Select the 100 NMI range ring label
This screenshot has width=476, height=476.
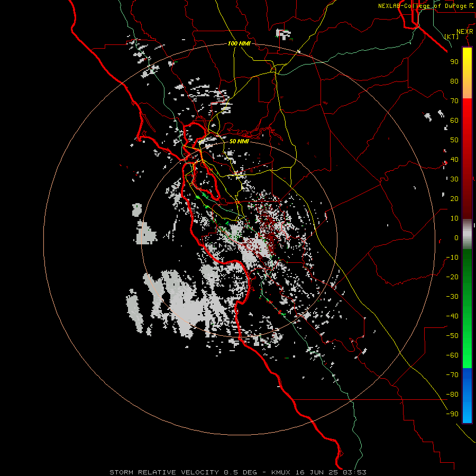point(239,43)
